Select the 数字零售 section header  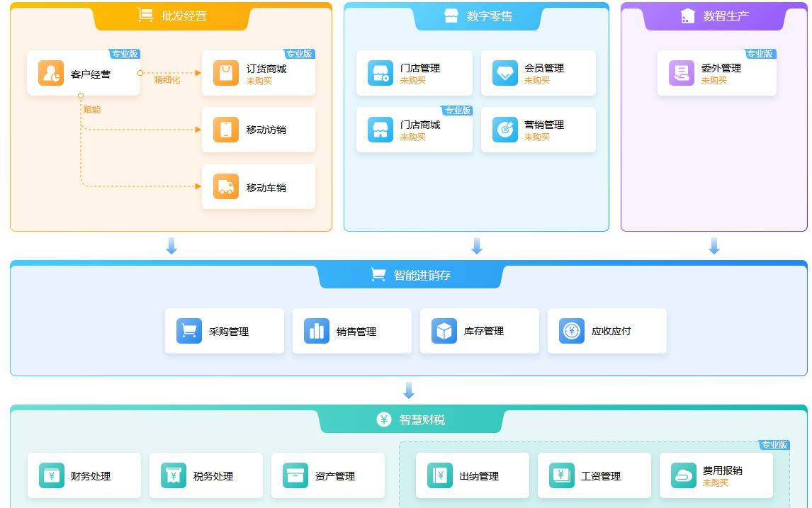tap(477, 16)
